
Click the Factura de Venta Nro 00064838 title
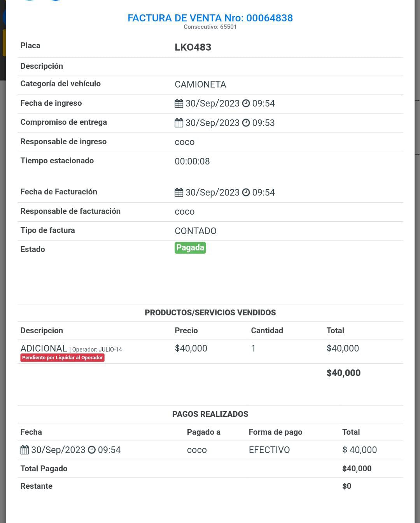(210, 18)
